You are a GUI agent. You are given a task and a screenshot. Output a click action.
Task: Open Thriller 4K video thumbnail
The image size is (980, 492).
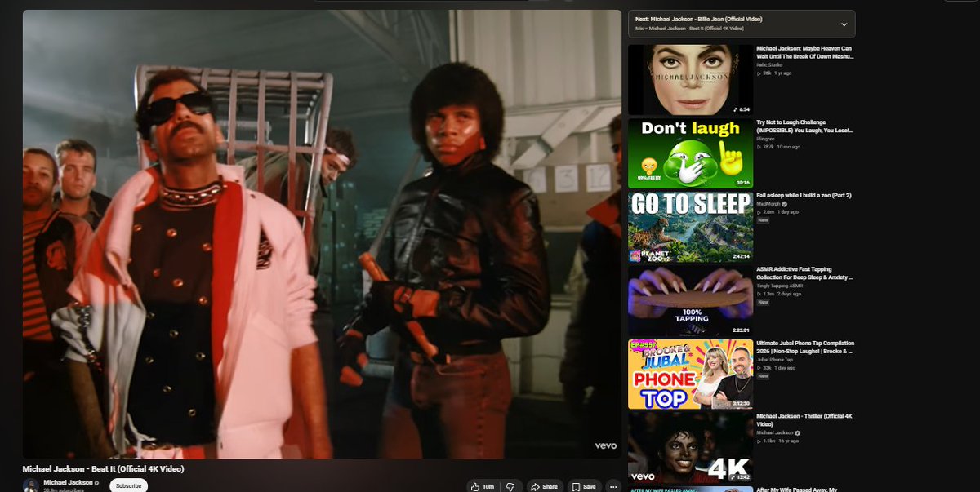690,447
